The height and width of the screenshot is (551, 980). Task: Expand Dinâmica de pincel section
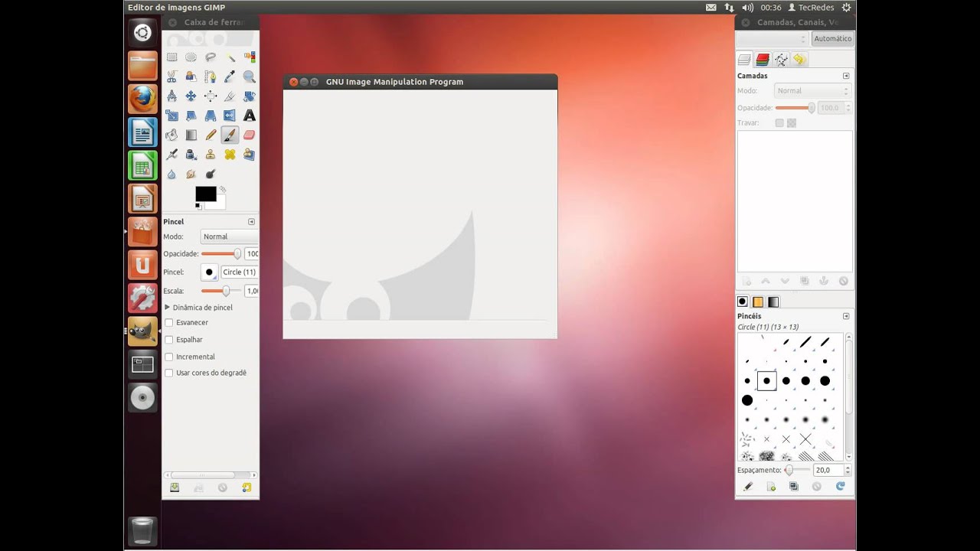(x=168, y=307)
